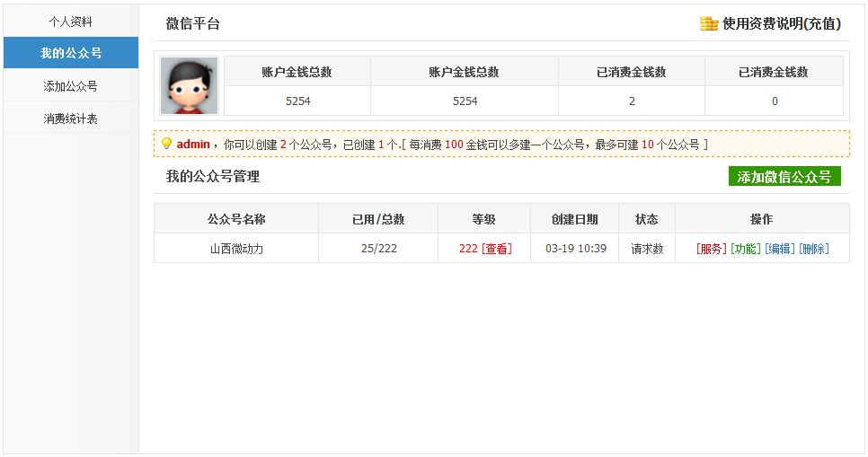The image size is (868, 457).
Task: Click [删除] for 山西微动力
Action: (x=814, y=249)
